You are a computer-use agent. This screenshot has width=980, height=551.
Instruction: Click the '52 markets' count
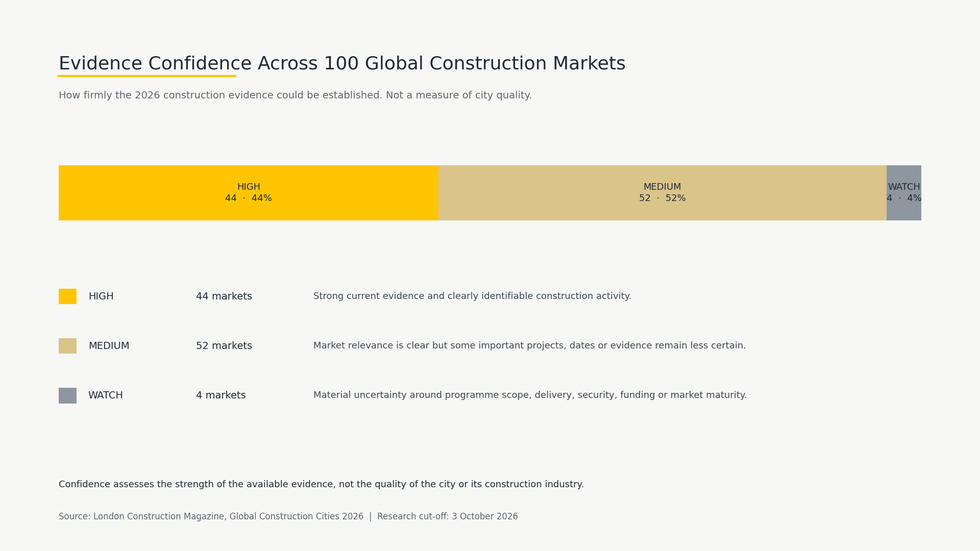pyautogui.click(x=224, y=346)
